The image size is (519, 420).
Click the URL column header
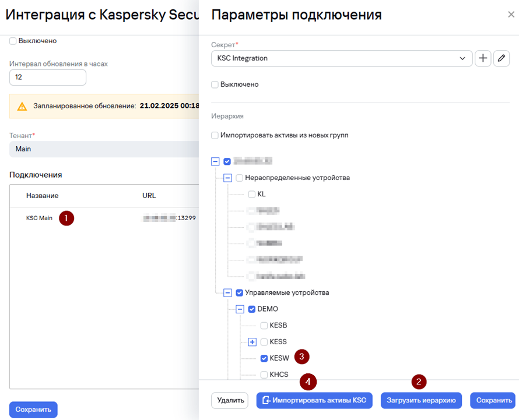point(149,196)
